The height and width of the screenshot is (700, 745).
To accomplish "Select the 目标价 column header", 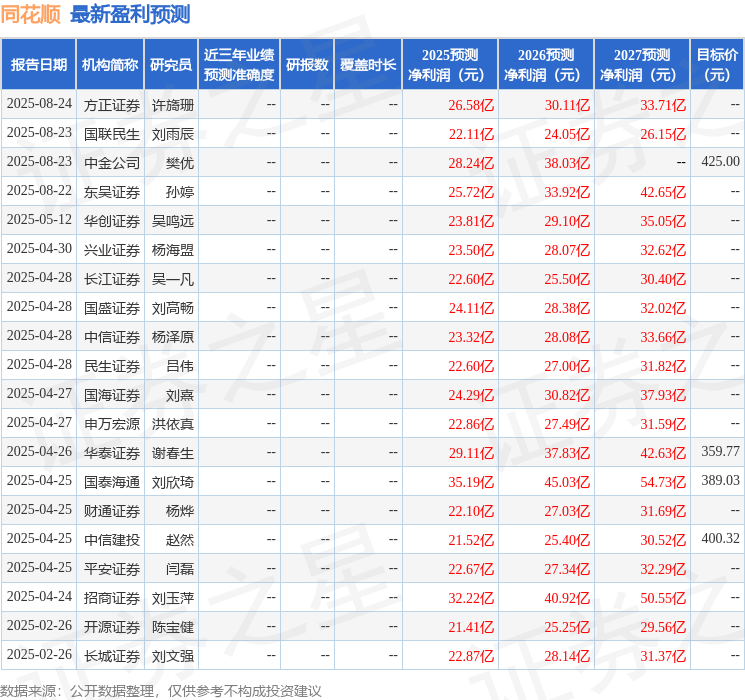I will (x=717, y=64).
